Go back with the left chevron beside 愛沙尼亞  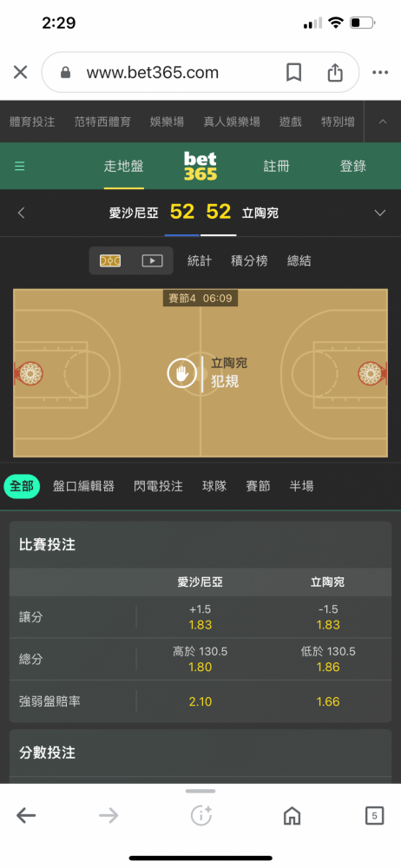21,214
